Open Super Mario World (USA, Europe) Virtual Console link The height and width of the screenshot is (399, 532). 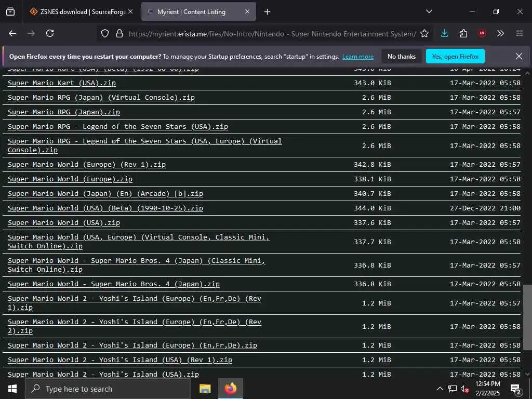[x=138, y=242]
